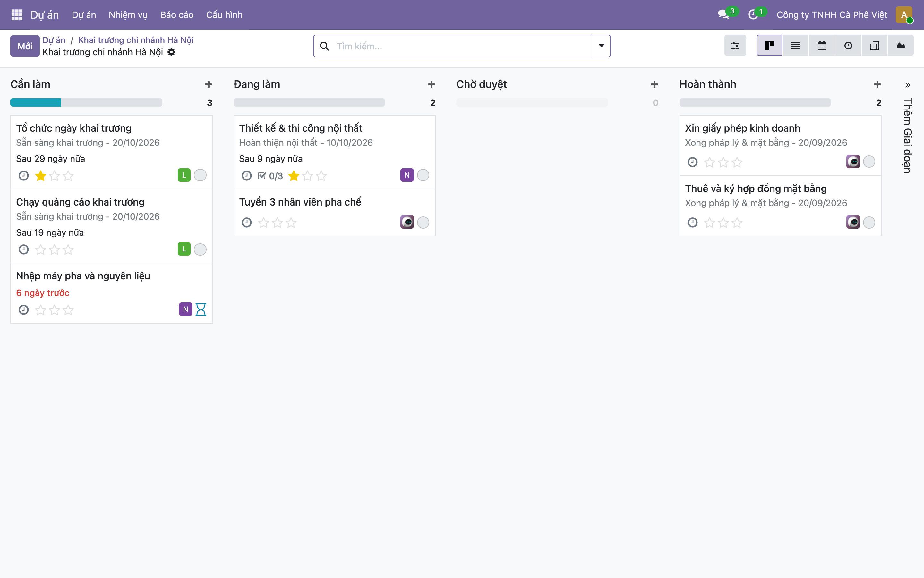
Task: Open the activities clock icon in top bar
Action: coord(753,14)
